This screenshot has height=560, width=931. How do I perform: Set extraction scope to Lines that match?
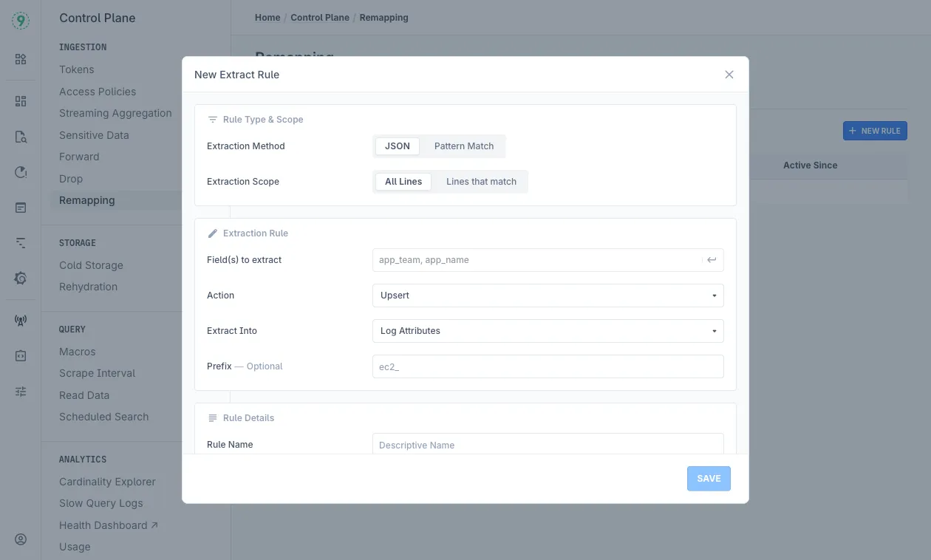click(x=481, y=182)
